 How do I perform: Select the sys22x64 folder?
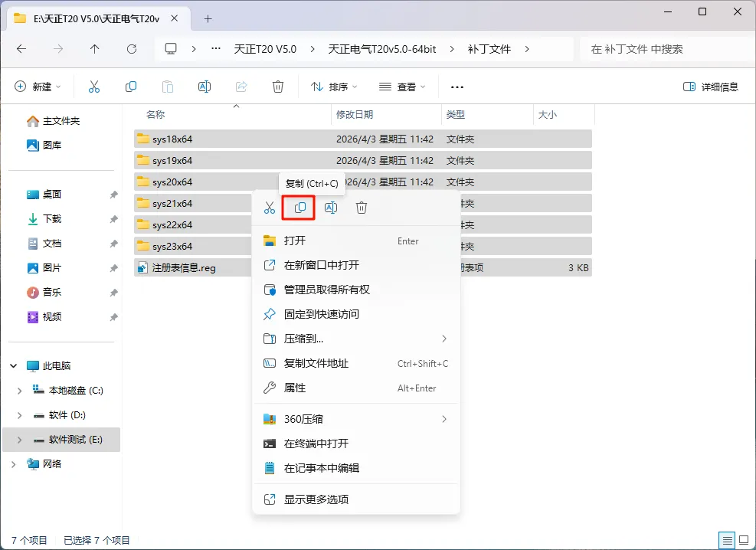[172, 225]
